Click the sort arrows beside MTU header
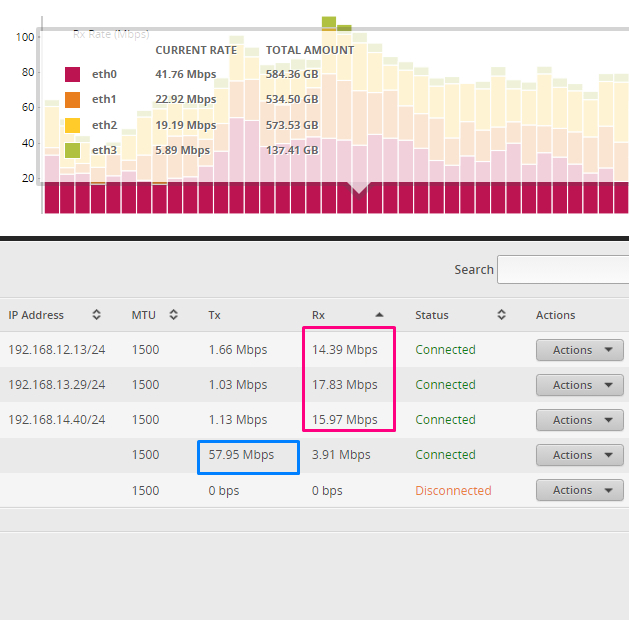 coord(173,315)
